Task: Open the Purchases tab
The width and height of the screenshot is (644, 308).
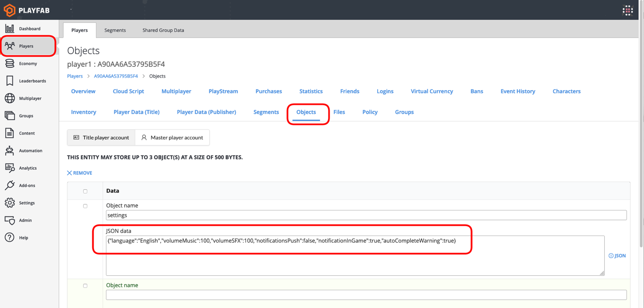Action: click(x=269, y=91)
